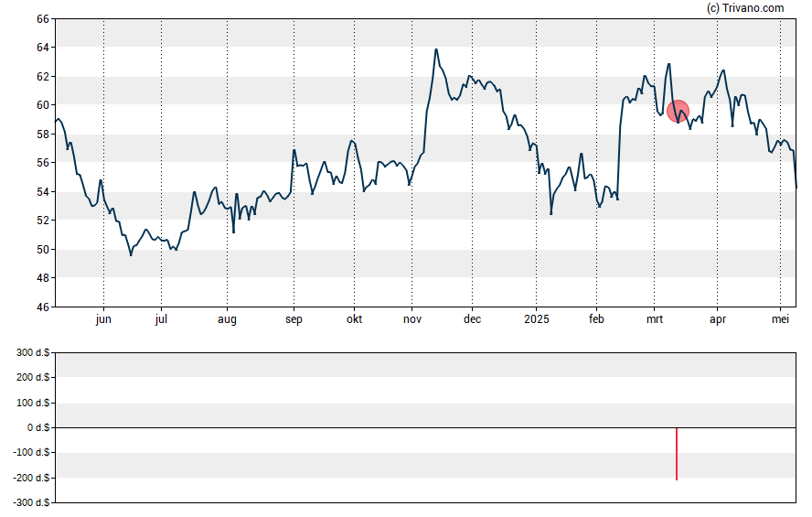812x517 pixels.
Task: Click the '-300 d.$' axis label
Action: (x=31, y=502)
